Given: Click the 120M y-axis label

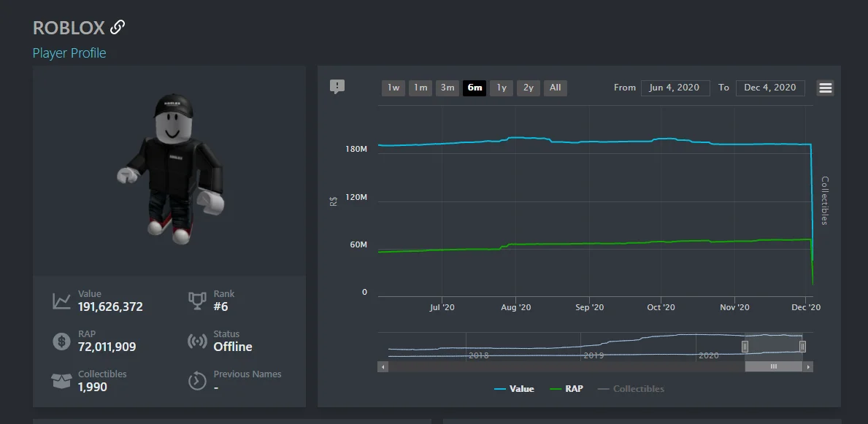Looking at the screenshot, I should [356, 197].
